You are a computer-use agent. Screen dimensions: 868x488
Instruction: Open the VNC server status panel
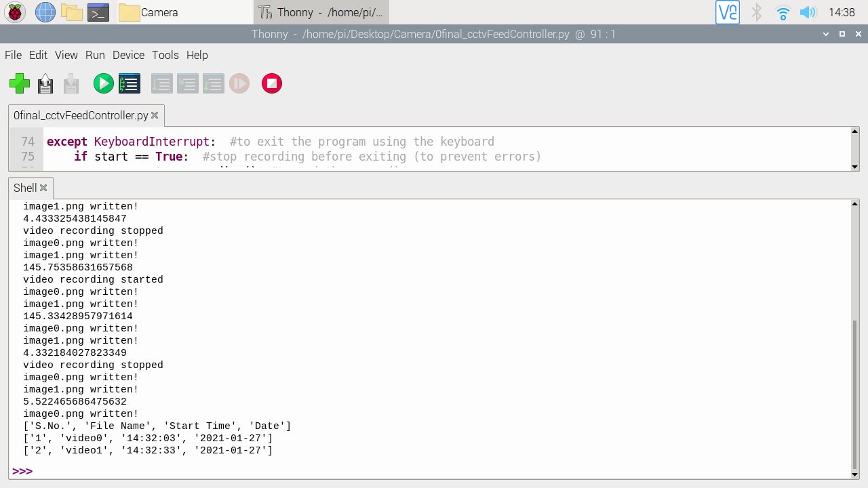(x=727, y=12)
